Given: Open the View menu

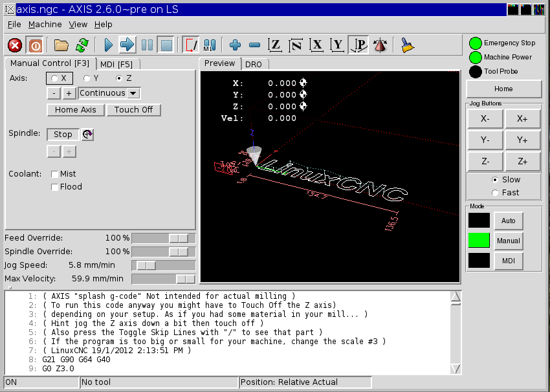Looking at the screenshot, I should 78,25.
